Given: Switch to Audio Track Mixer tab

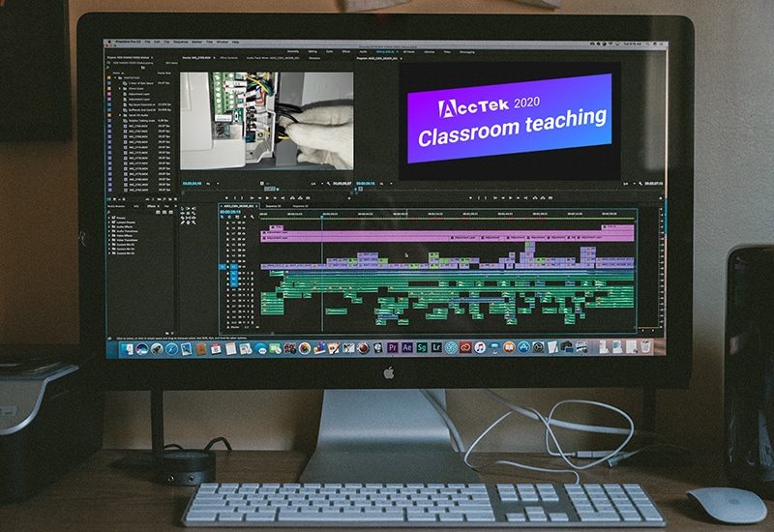Looking at the screenshot, I should point(273,58).
